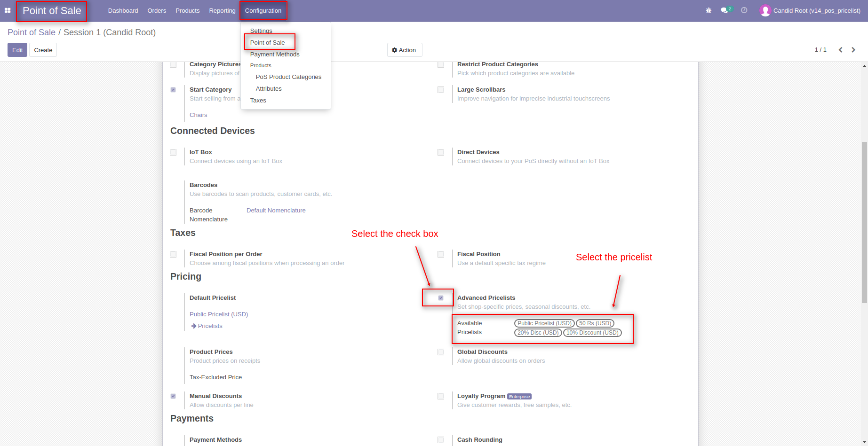Viewport: 868px width, 446px height.
Task: Toggle the Fiscal Position checkbox
Action: pyautogui.click(x=441, y=254)
